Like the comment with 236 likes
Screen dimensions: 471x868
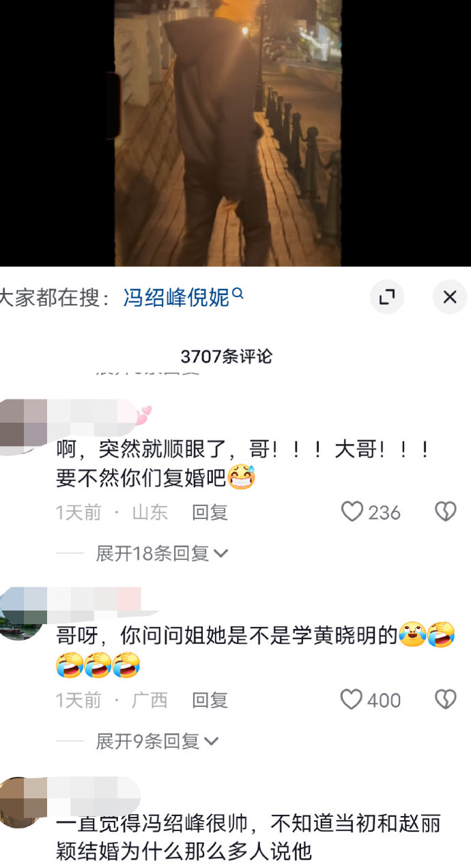[352, 512]
